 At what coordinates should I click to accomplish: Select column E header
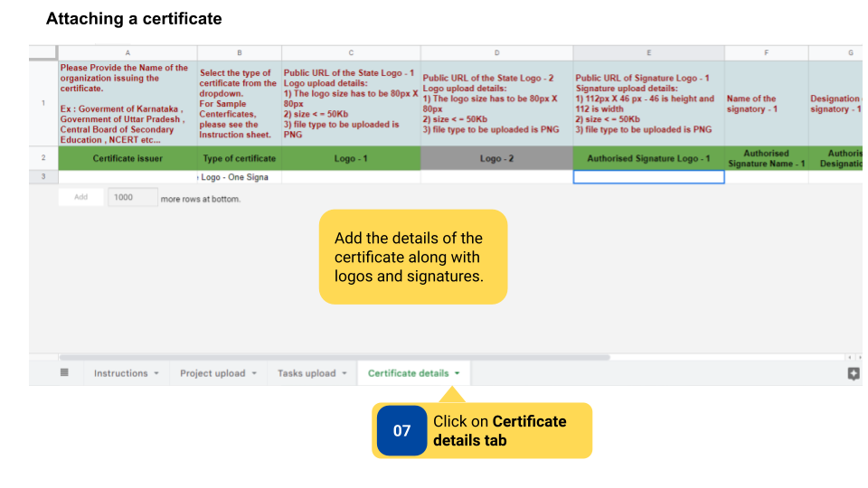click(x=648, y=53)
